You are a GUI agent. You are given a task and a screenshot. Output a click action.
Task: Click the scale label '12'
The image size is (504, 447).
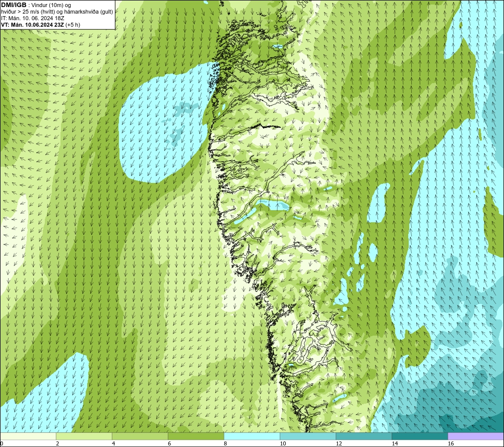[x=339, y=444]
